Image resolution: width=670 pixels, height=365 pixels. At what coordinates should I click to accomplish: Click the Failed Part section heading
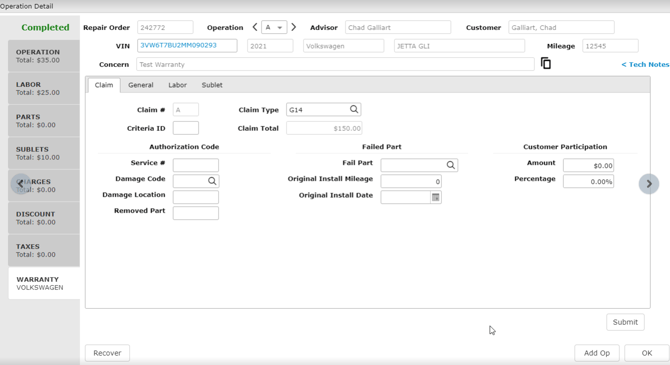point(382,147)
